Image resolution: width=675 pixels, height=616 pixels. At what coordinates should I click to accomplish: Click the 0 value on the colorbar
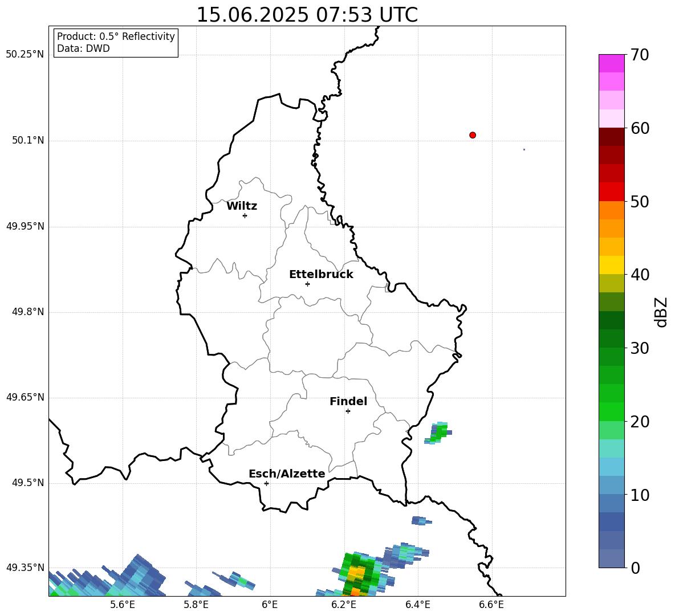pos(635,568)
